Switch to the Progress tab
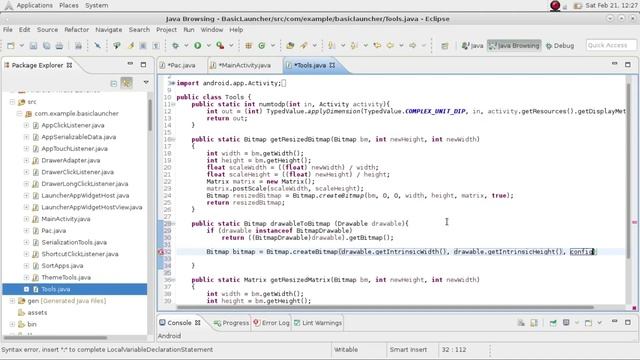The image size is (640, 360). pos(231,323)
